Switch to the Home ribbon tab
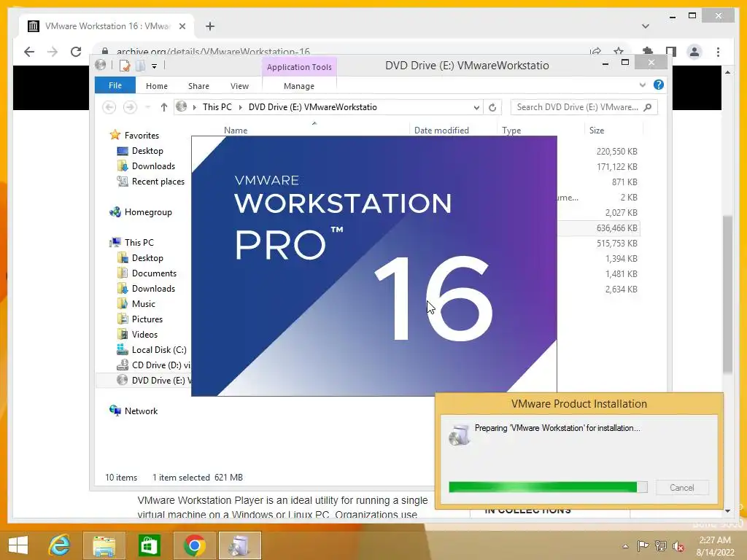 tap(157, 86)
